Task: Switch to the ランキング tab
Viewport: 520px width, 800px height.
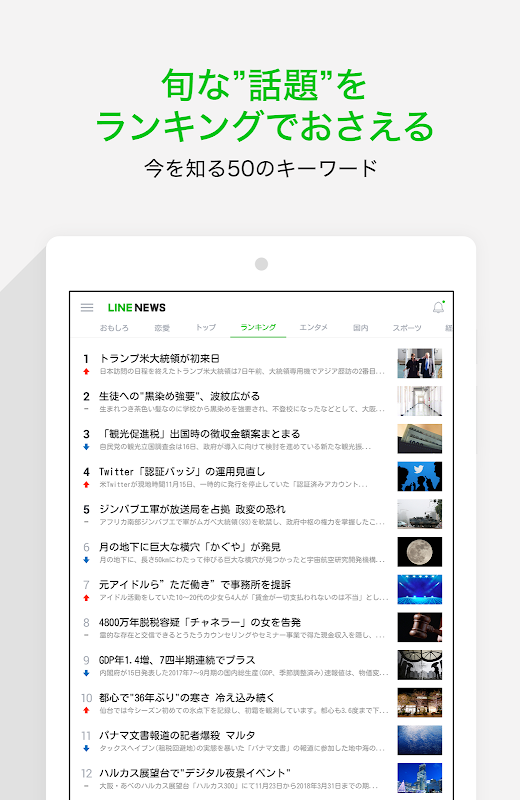Action: pos(258,328)
